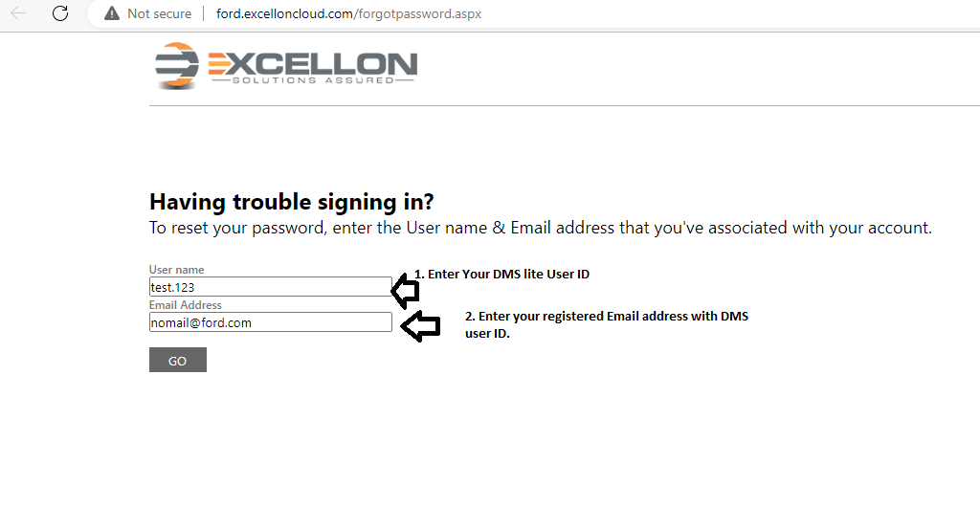Screen dimensions: 980x508
Task: Click the "To reset your password" description text
Action: [540, 228]
